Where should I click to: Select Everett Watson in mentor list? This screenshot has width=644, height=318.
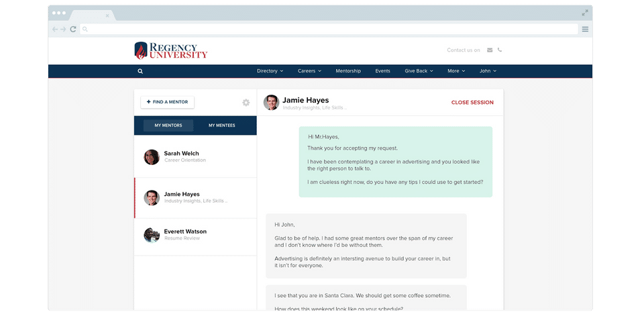(x=195, y=237)
